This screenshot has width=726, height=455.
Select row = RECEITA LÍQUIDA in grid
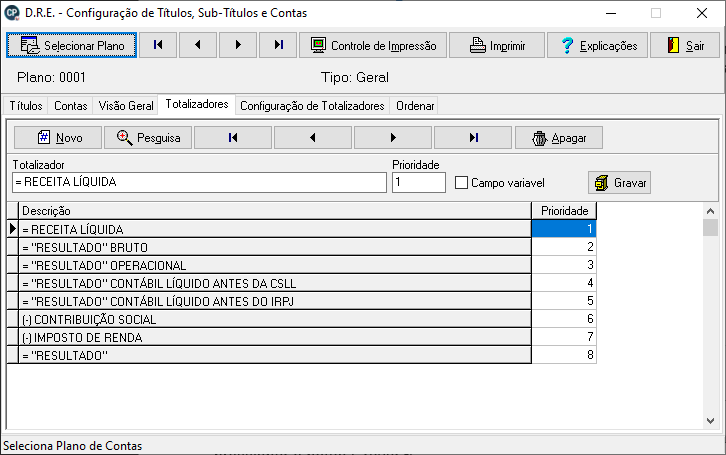click(275, 229)
